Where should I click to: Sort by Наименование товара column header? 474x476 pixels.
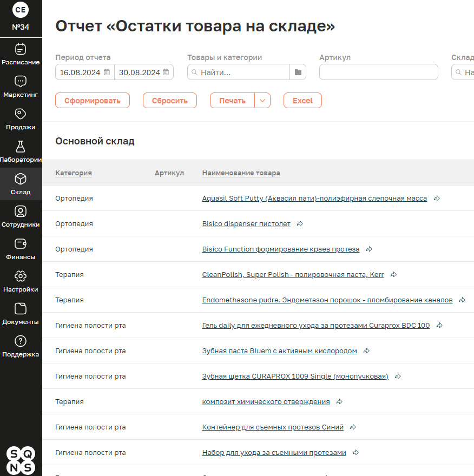(x=241, y=173)
